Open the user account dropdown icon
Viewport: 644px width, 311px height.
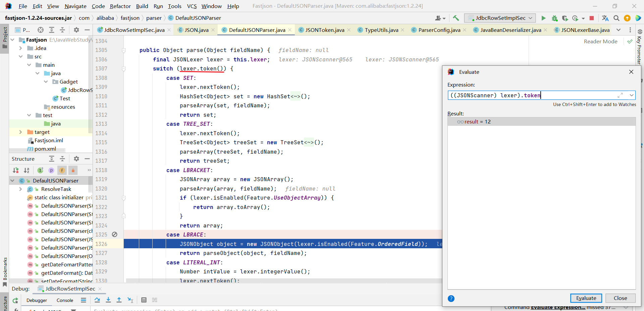pyautogui.click(x=440, y=18)
